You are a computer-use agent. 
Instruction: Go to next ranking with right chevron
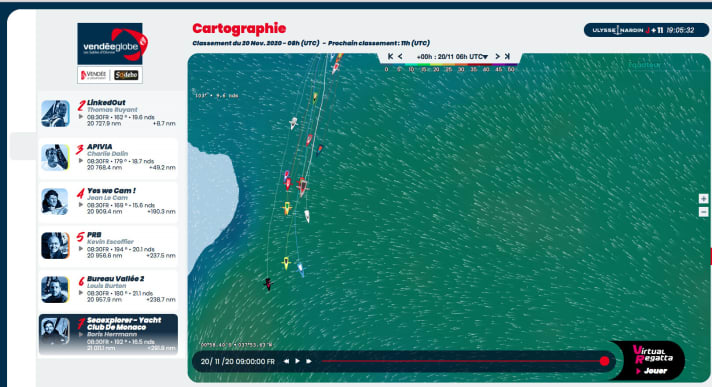498,56
